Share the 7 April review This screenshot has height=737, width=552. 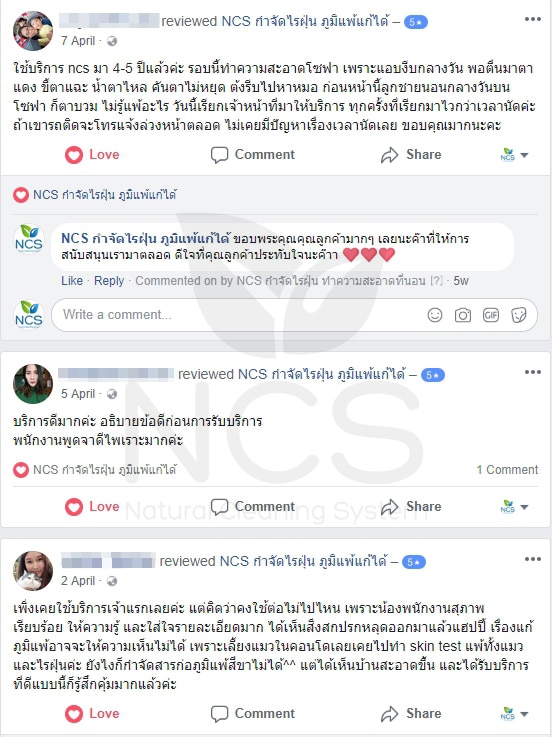point(411,155)
